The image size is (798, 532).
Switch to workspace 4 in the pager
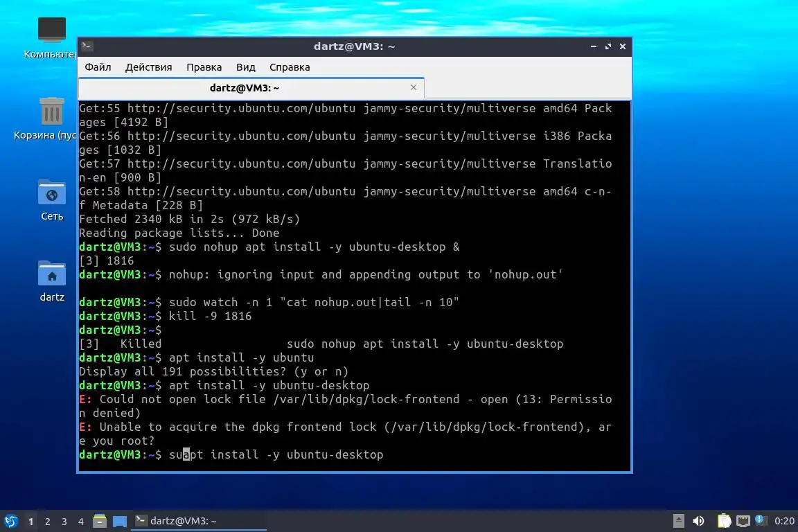[x=80, y=522]
